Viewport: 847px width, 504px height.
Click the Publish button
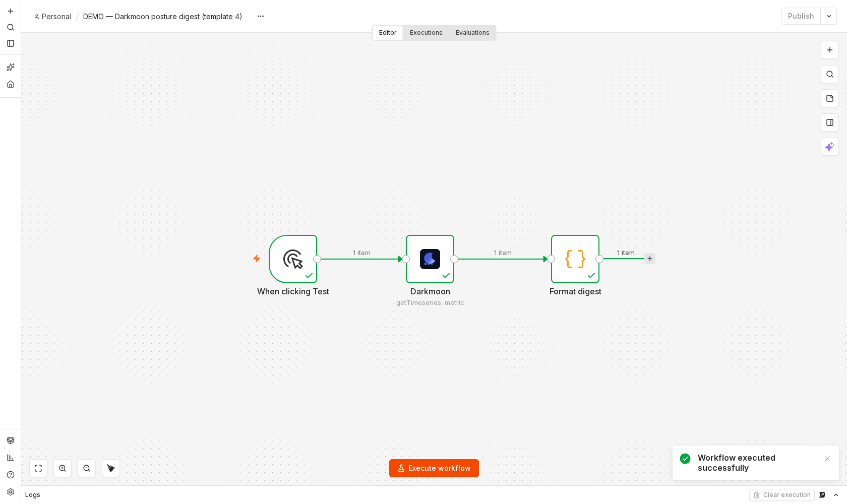[x=801, y=16]
